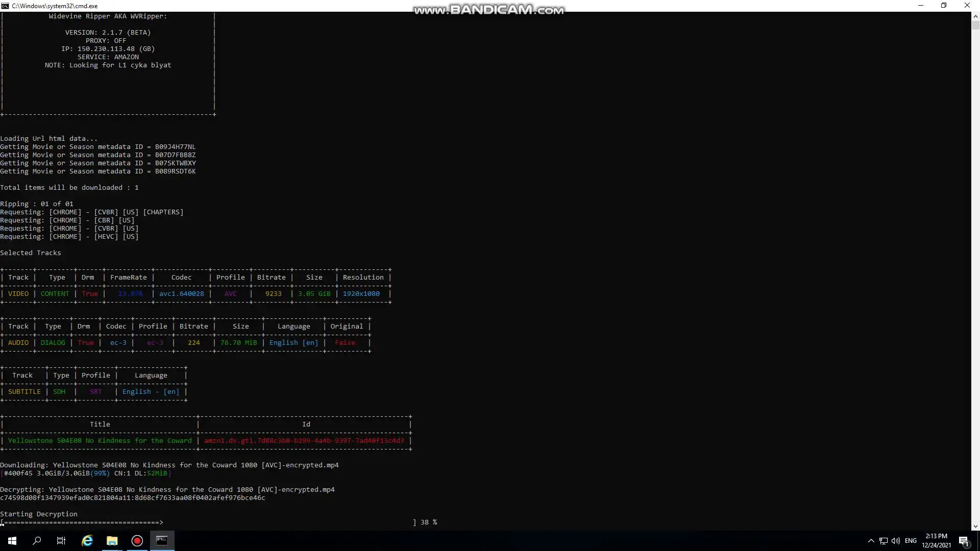Close the cmd.exe window
980x551 pixels.
tap(967, 6)
